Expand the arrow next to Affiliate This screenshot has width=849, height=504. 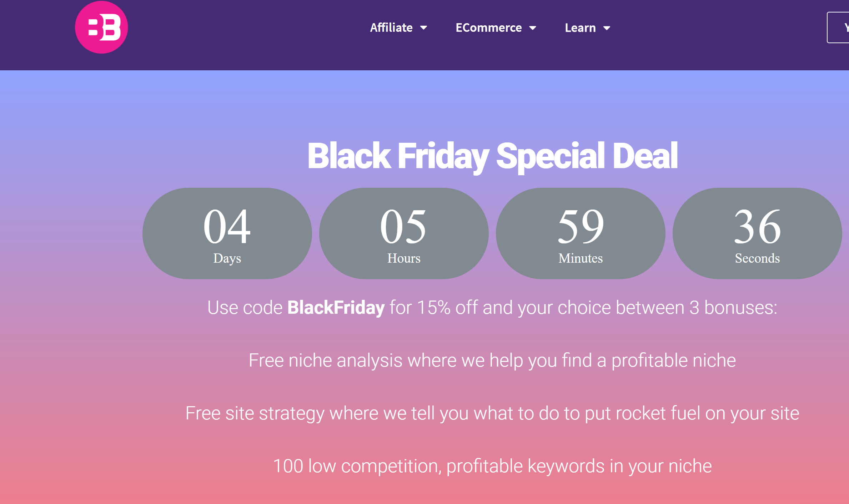click(x=424, y=28)
